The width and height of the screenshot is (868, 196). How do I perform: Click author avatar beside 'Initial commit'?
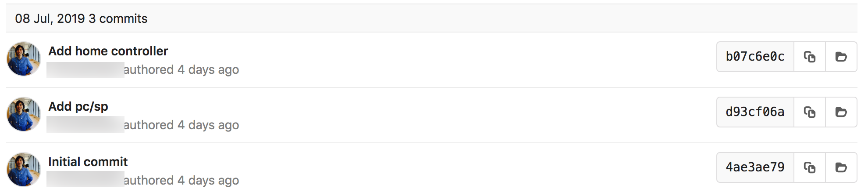click(24, 170)
